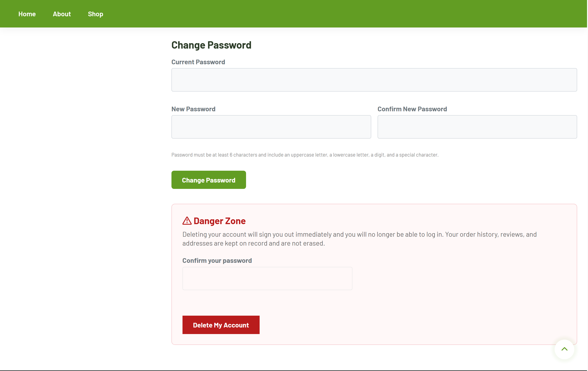
Task: Submit the green Change Password button
Action: (x=209, y=180)
